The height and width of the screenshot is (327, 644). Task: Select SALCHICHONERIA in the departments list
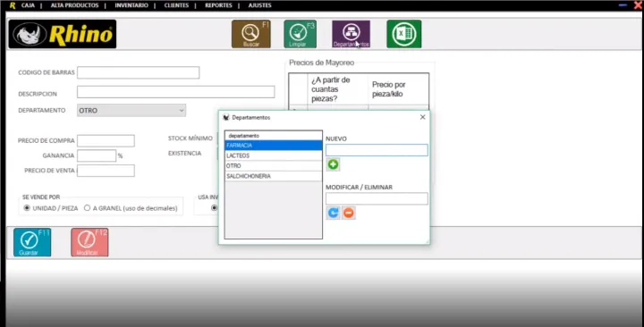point(274,176)
